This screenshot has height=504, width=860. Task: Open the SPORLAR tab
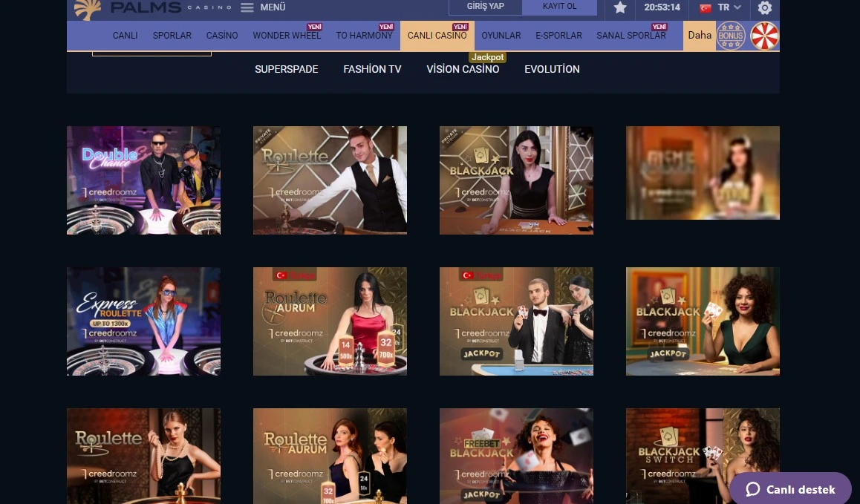tap(172, 36)
